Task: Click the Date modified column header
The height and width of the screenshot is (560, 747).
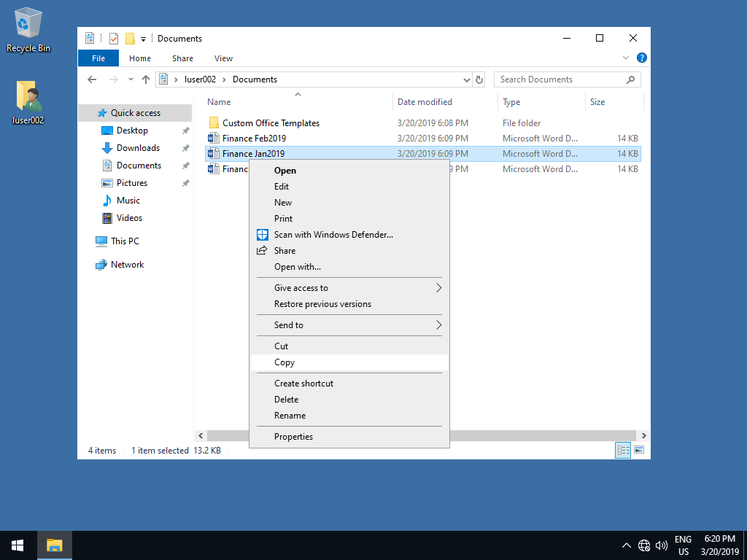Action: pos(425,102)
